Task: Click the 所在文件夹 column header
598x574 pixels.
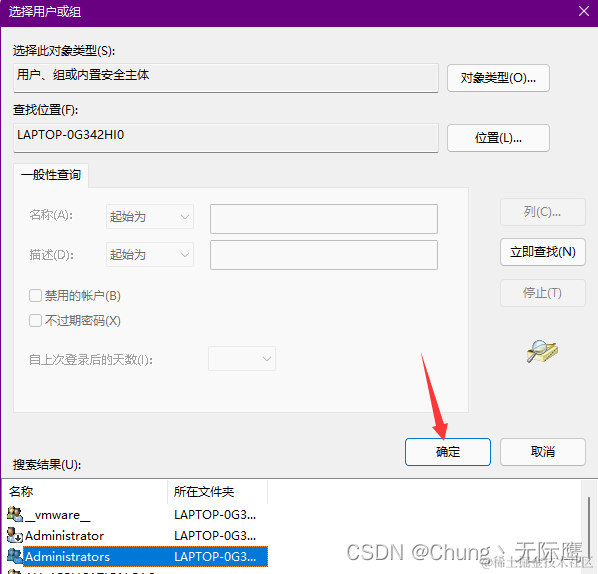Action: (x=218, y=492)
